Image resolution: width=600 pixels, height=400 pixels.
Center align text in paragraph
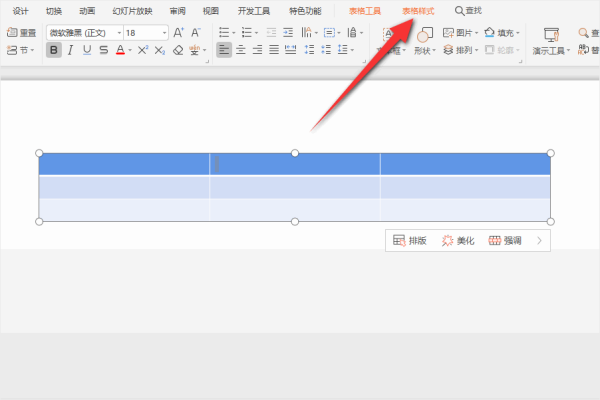pyautogui.click(x=241, y=50)
